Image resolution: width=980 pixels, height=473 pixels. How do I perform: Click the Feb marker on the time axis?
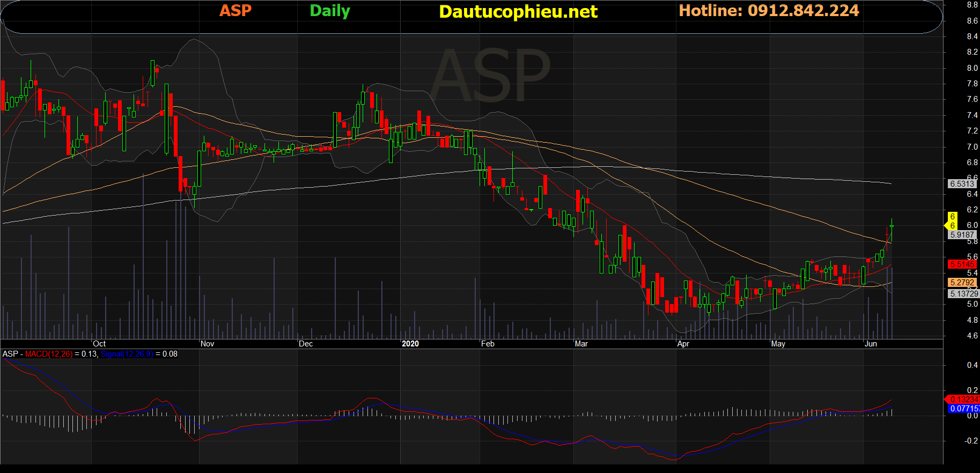(488, 344)
